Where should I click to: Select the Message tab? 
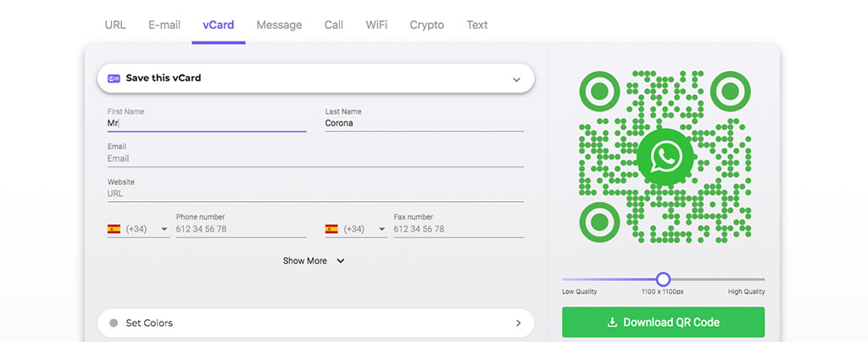279,25
